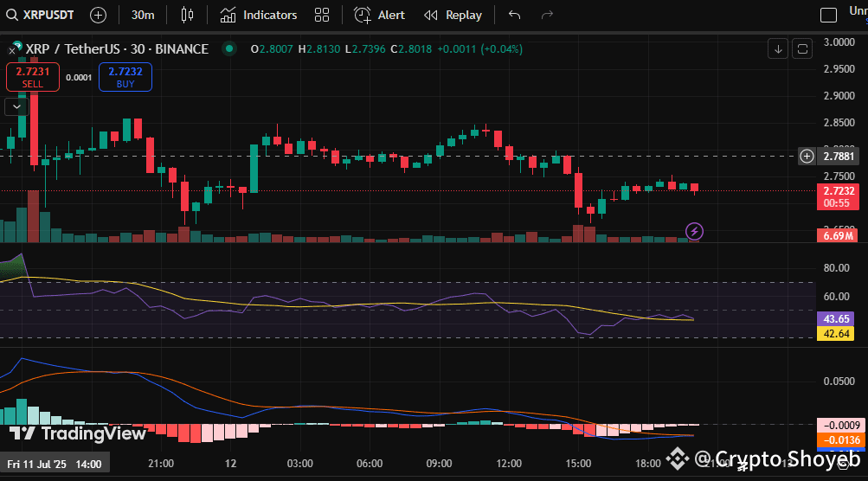
Task: Click the red SELL price button at 2.7231
Action: coord(33,77)
